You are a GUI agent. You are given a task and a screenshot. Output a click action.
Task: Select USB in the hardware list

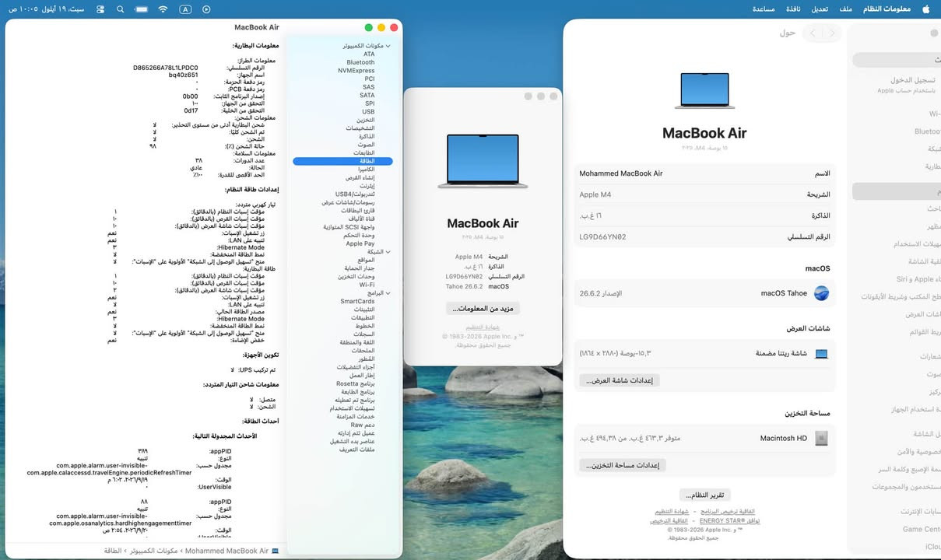369,112
